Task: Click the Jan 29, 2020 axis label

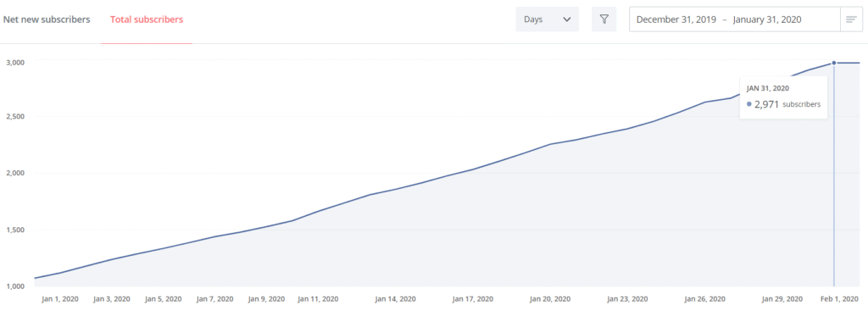Action: coord(782,299)
